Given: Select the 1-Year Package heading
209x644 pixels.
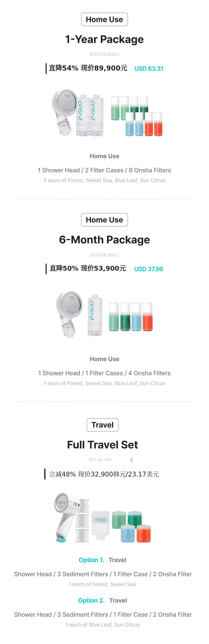Looking at the screenshot, I should [104, 39].
